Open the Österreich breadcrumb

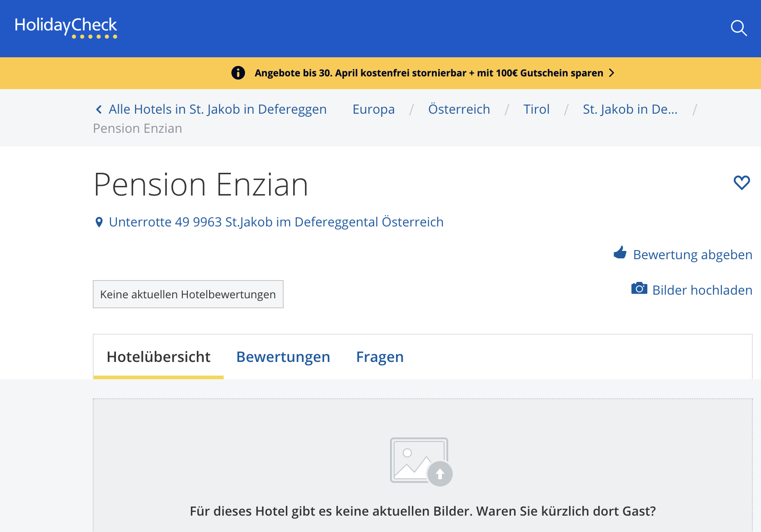tap(459, 109)
